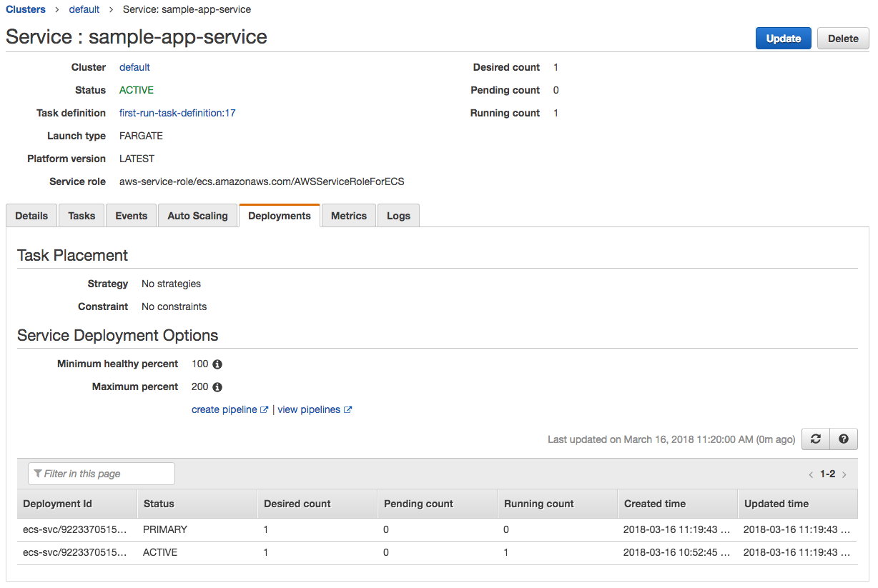
Task: Click info icon beside Maximum percent value
Action: click(x=217, y=387)
